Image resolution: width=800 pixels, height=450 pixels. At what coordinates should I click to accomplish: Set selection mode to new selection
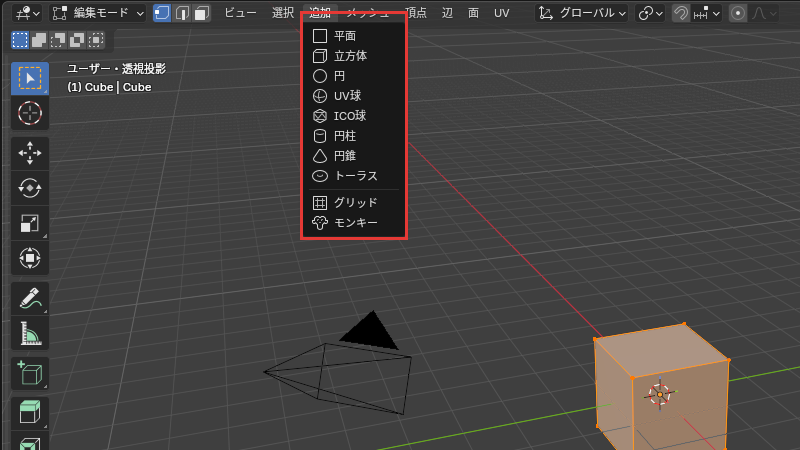coord(20,40)
